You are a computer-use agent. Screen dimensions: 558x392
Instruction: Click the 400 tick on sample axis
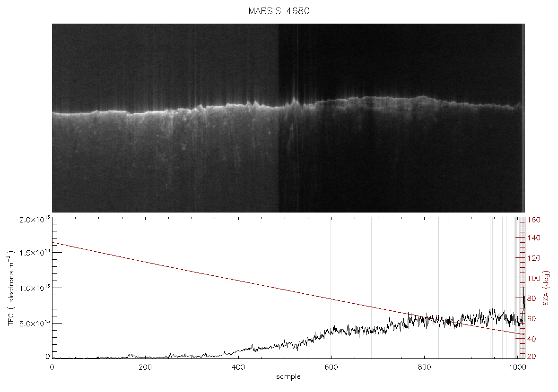pyautogui.click(x=238, y=367)
